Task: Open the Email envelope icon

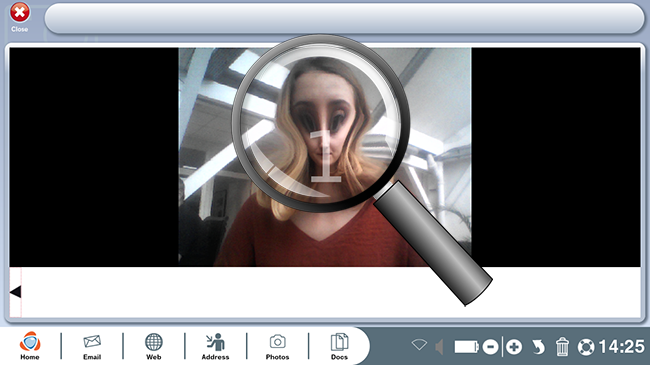Action: point(92,346)
